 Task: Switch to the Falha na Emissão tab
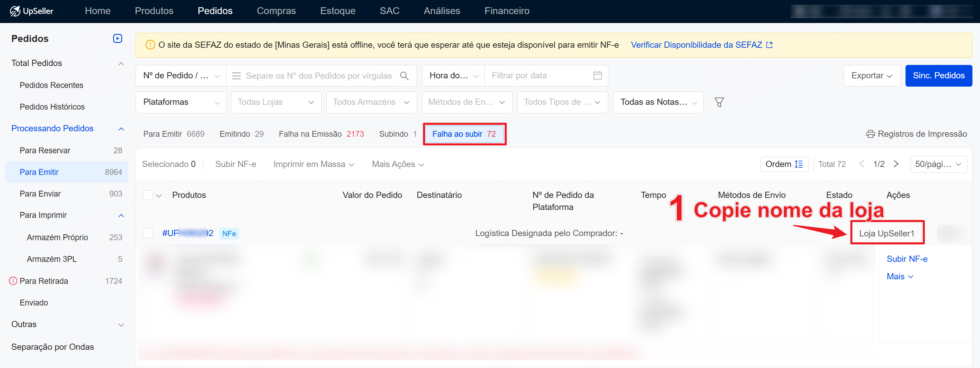321,134
